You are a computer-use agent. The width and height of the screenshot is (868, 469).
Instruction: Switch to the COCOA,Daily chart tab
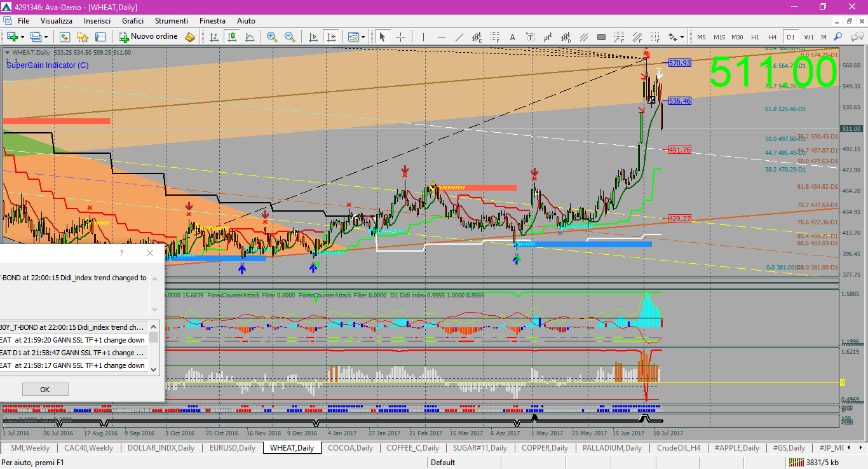(x=350, y=448)
